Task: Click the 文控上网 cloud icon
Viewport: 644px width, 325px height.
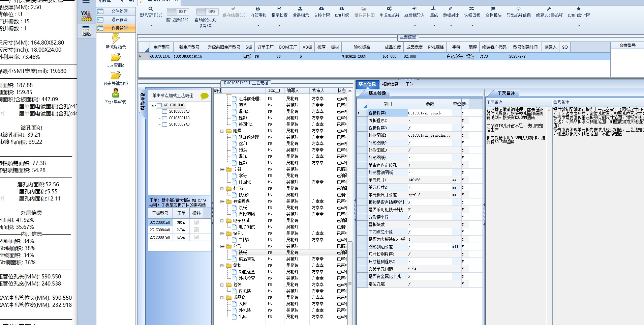Action: click(x=321, y=9)
